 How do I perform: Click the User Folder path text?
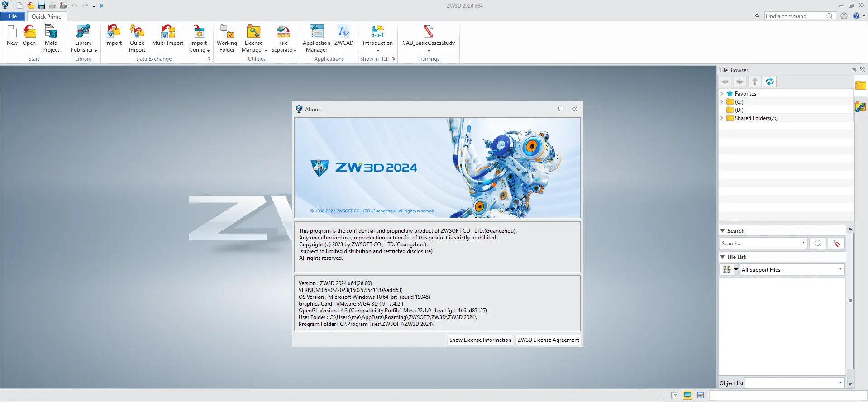coord(388,317)
